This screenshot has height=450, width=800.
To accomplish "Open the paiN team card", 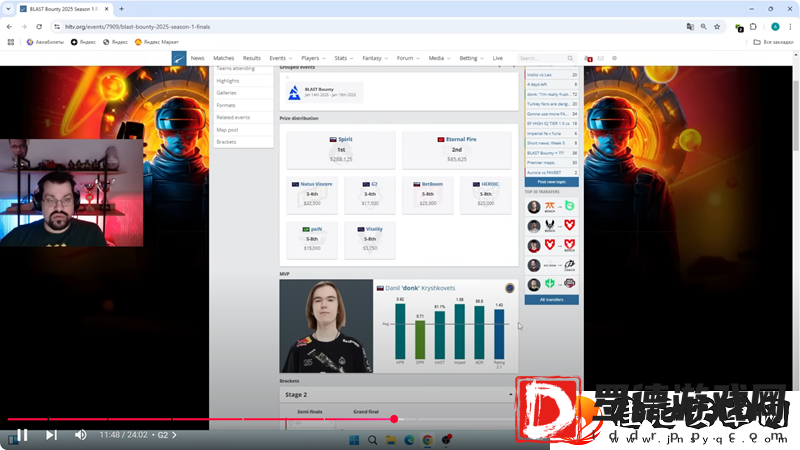I will click(x=312, y=239).
